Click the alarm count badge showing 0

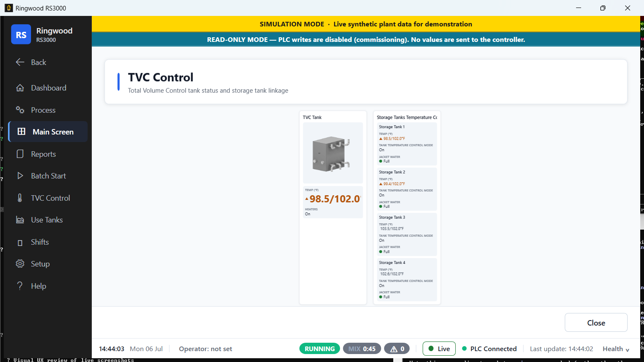click(397, 349)
